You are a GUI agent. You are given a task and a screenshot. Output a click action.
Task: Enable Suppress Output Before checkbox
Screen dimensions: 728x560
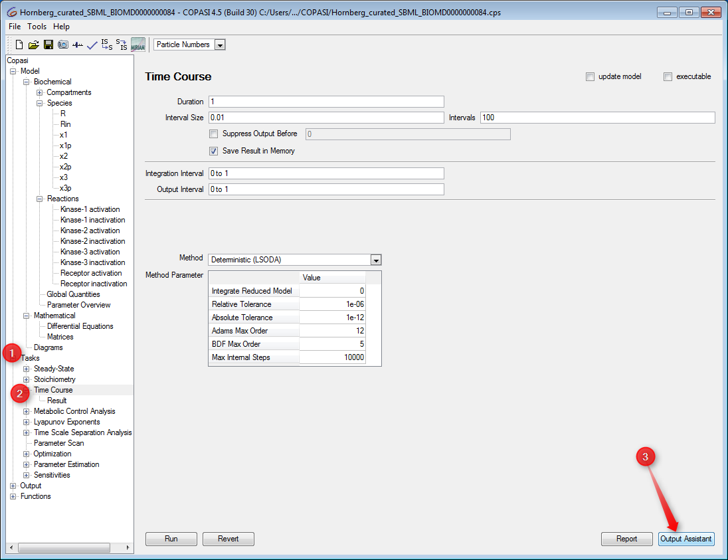(214, 134)
